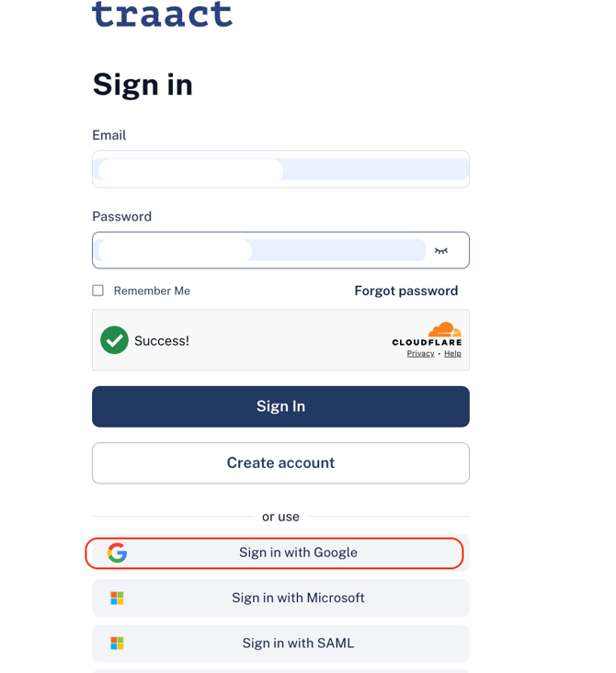The width and height of the screenshot is (616, 673).
Task: Click the SAML sign-in logo icon
Action: coord(117,644)
